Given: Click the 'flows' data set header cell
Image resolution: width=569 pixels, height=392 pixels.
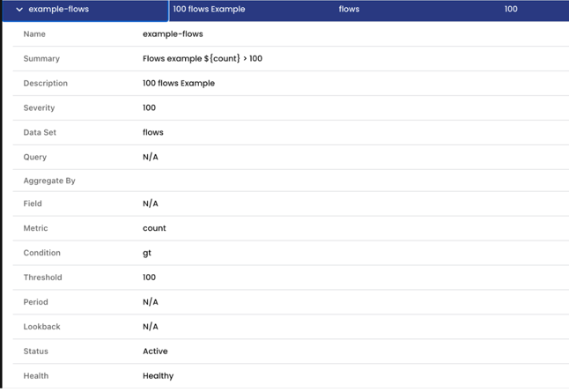Looking at the screenshot, I should (x=349, y=10).
